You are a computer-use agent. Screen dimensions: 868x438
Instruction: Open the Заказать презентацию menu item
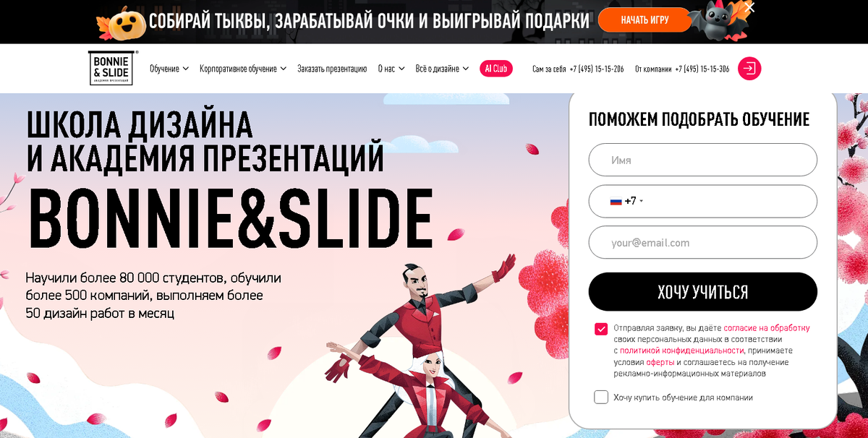click(x=332, y=69)
